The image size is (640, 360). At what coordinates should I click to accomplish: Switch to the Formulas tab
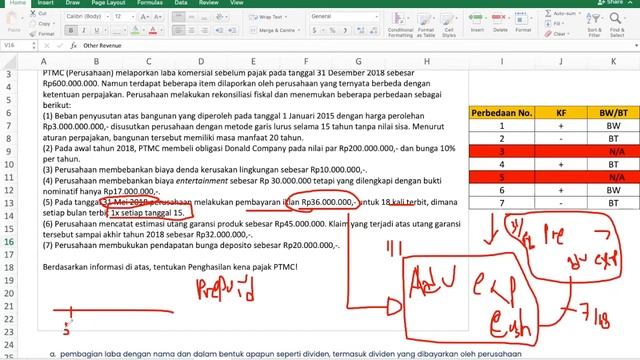coord(150,2)
